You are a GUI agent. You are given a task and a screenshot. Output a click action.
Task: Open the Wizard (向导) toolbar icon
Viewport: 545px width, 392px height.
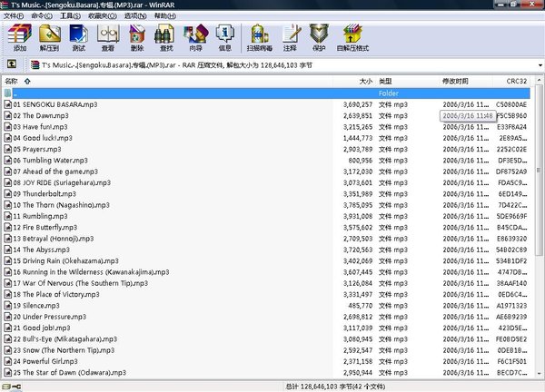pyautogui.click(x=195, y=38)
